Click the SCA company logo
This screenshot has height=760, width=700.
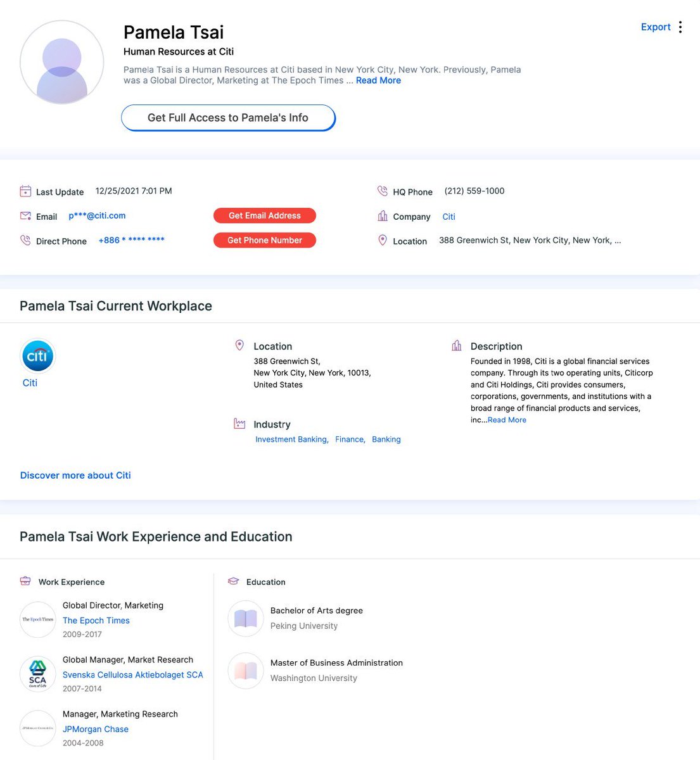(37, 674)
